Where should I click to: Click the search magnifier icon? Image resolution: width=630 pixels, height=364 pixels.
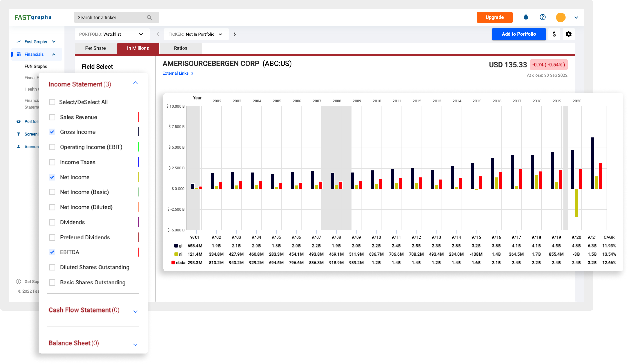149,18
